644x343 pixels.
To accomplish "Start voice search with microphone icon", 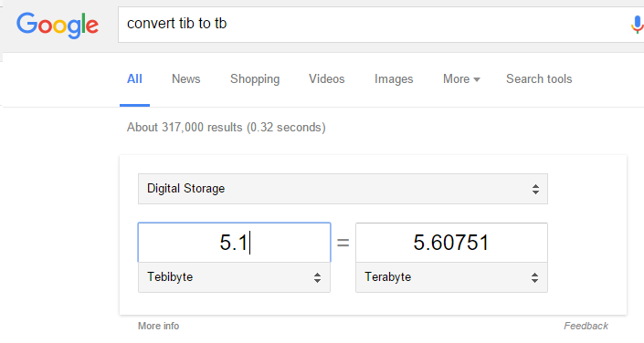I will pos(637,25).
